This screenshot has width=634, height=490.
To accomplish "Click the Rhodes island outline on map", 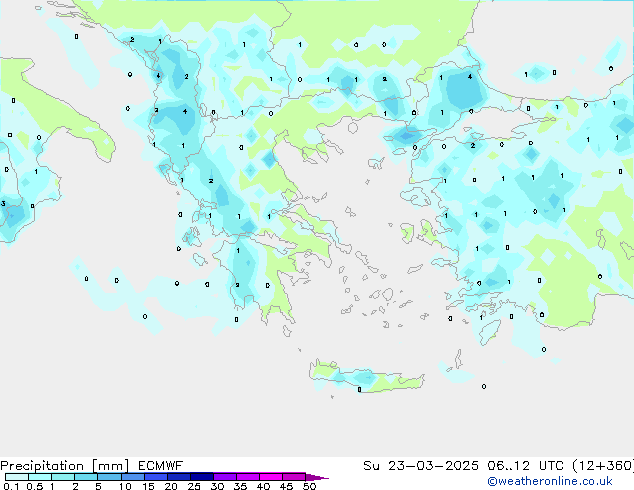I will (x=490, y=332).
